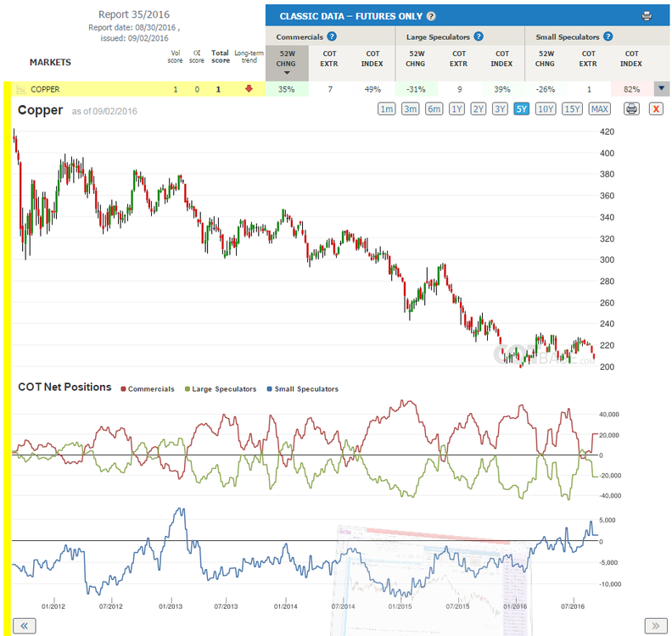Toggle Large Speculators series in legend
This screenshot has height=636, width=672.
tap(221, 389)
